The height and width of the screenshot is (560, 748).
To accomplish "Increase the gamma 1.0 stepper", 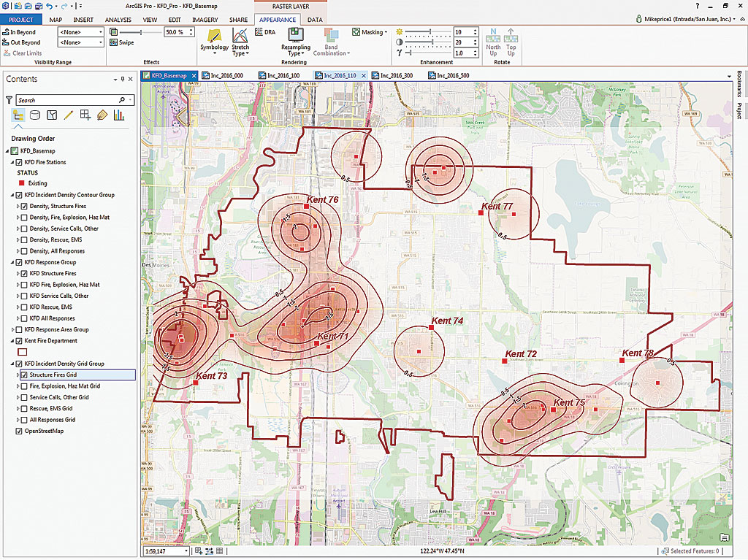I will coord(475,51).
